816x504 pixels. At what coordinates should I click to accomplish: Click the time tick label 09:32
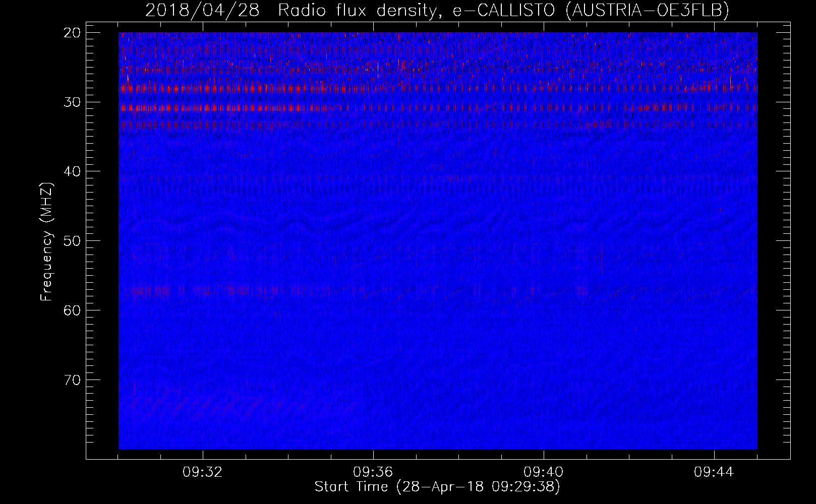point(203,472)
